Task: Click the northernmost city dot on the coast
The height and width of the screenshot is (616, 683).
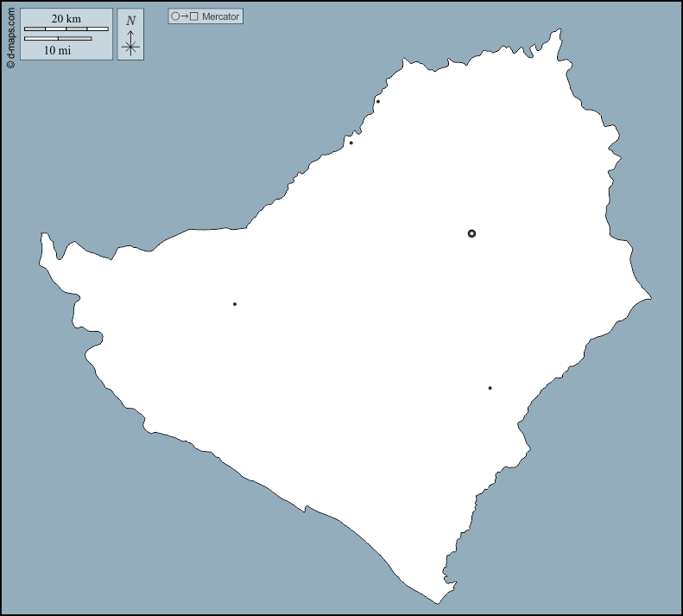Action: pyautogui.click(x=377, y=102)
